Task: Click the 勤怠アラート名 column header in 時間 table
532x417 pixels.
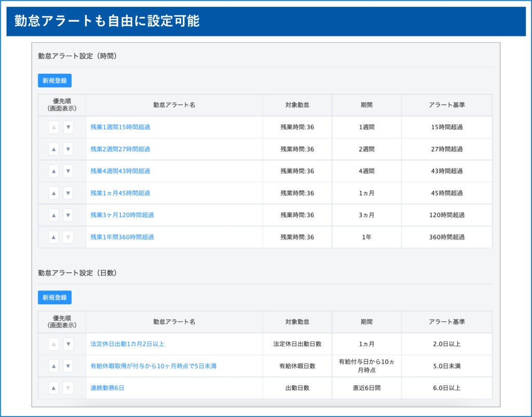Action: [x=174, y=105]
